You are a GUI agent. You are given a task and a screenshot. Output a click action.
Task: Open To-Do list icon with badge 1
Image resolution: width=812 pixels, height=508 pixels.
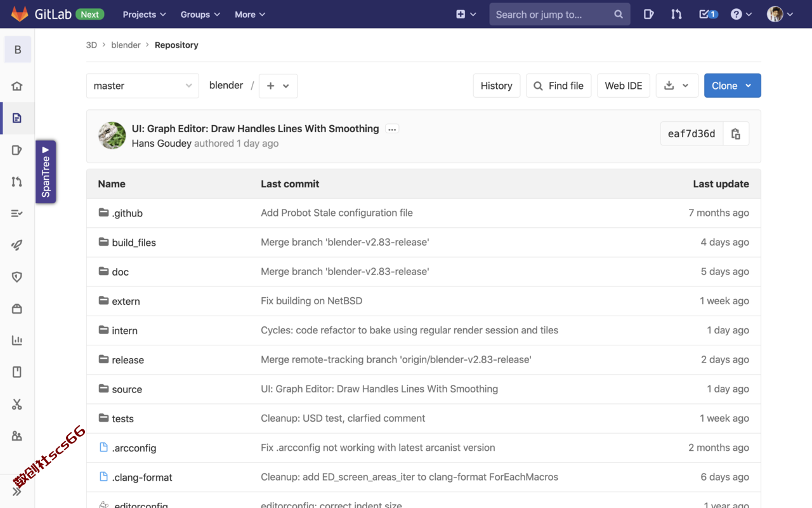coord(707,14)
